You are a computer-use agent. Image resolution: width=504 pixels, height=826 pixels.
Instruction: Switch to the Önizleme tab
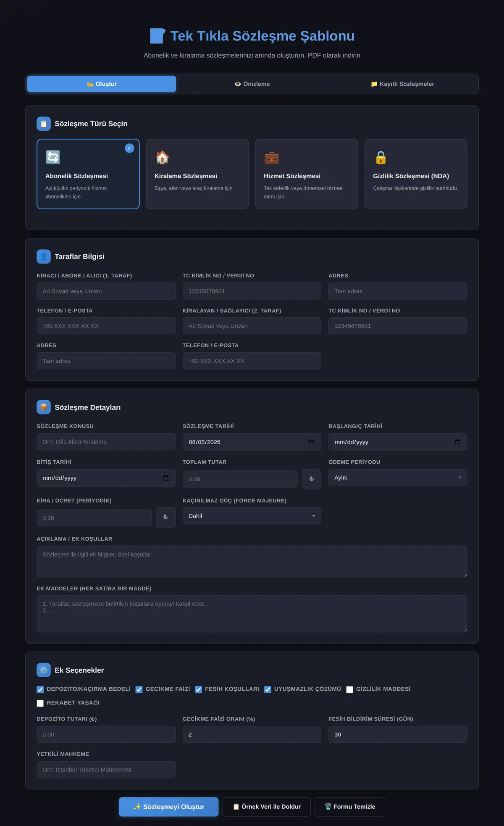click(252, 84)
